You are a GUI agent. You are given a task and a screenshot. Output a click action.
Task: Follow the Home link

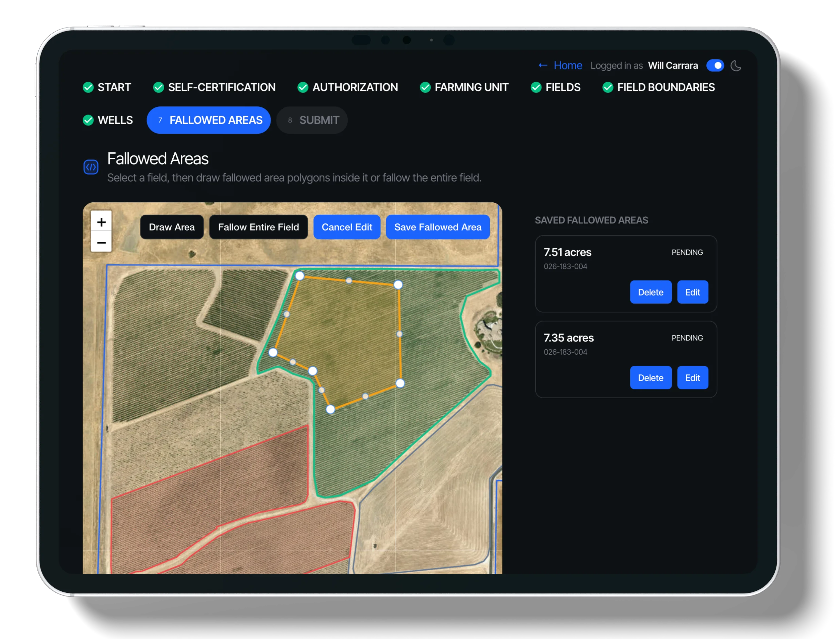(568, 65)
